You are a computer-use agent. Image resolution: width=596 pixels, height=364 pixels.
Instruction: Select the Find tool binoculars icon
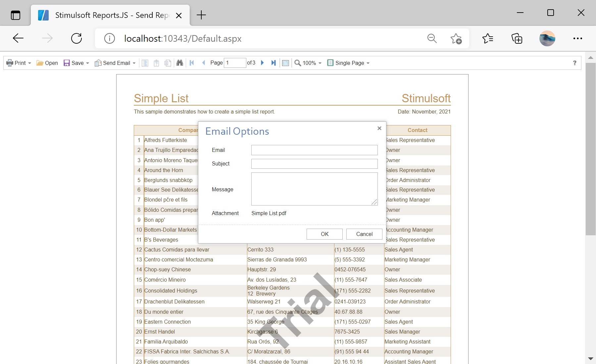pos(180,63)
